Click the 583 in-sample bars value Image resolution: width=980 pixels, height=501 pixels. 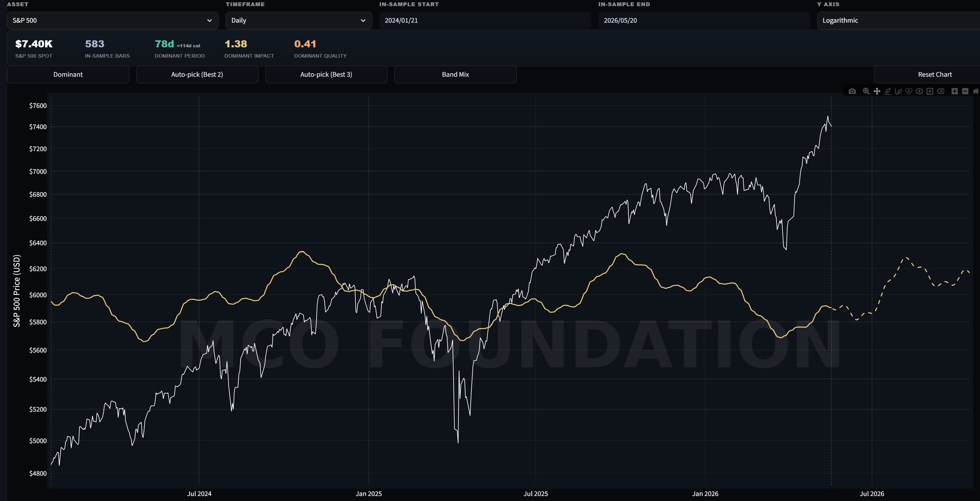(x=95, y=44)
